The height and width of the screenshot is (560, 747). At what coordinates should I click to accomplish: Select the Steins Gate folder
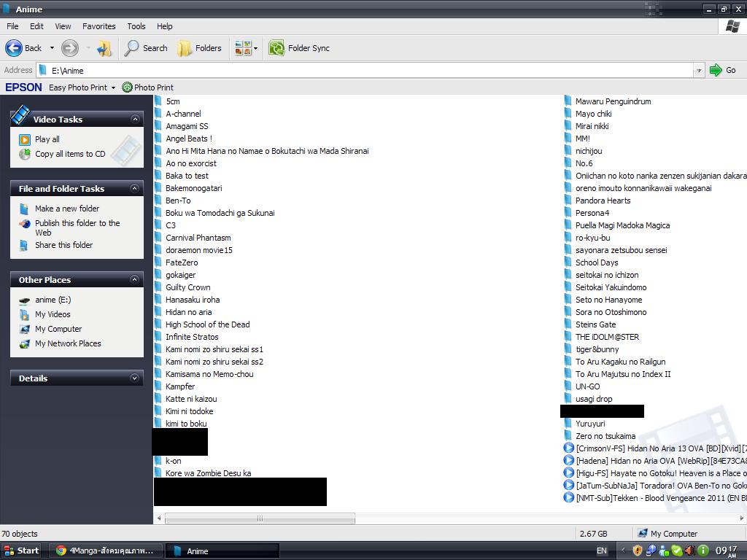point(590,324)
